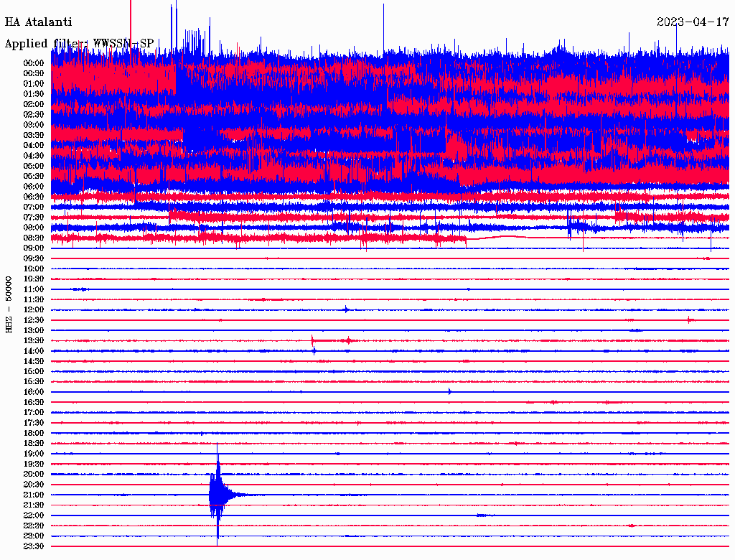Select the 17:30 time label
The width and height of the screenshot is (735, 560).
click(34, 423)
